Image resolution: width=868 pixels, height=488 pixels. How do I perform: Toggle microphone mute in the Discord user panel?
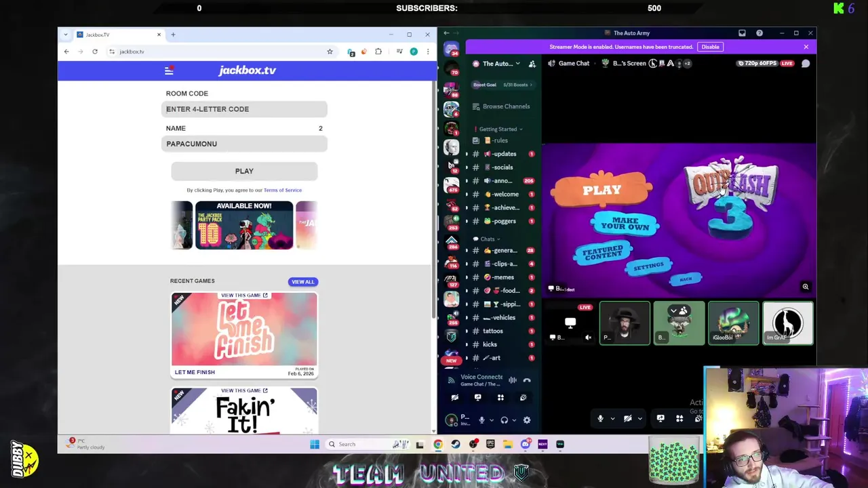click(x=481, y=420)
